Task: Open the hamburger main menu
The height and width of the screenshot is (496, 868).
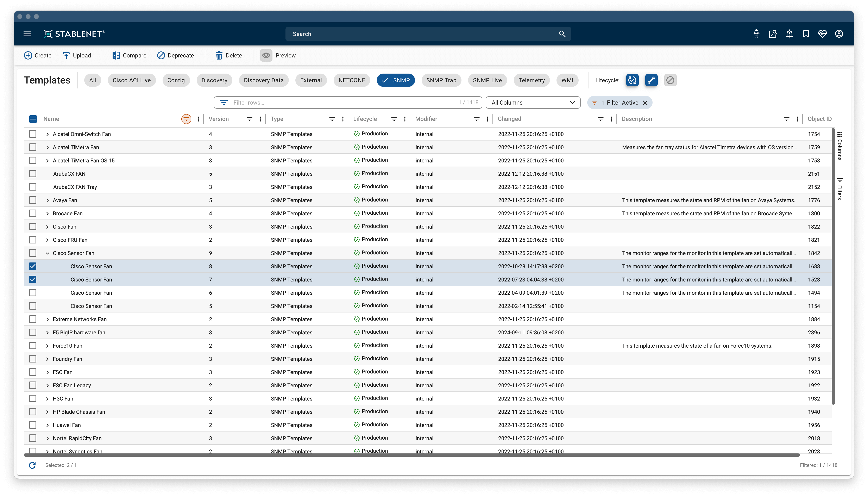Action: [27, 34]
